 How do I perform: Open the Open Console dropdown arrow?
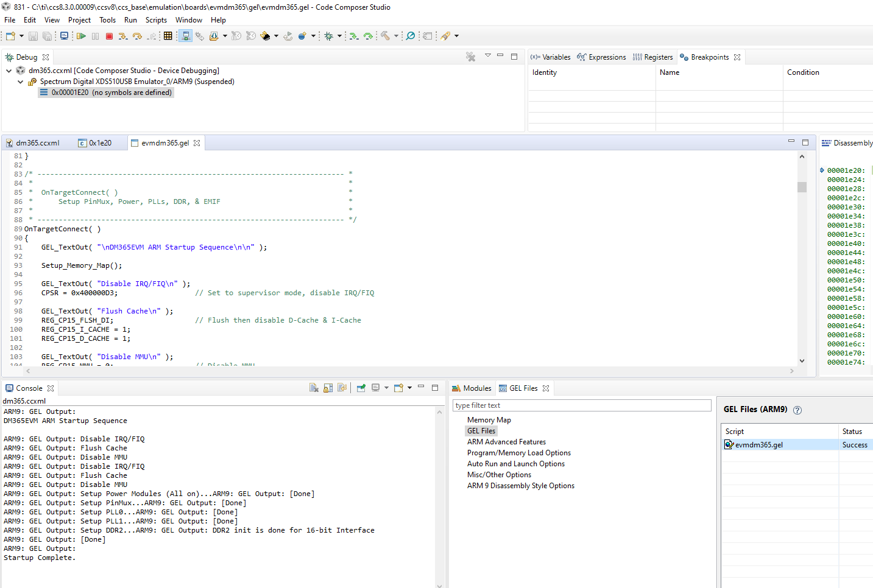(x=409, y=388)
